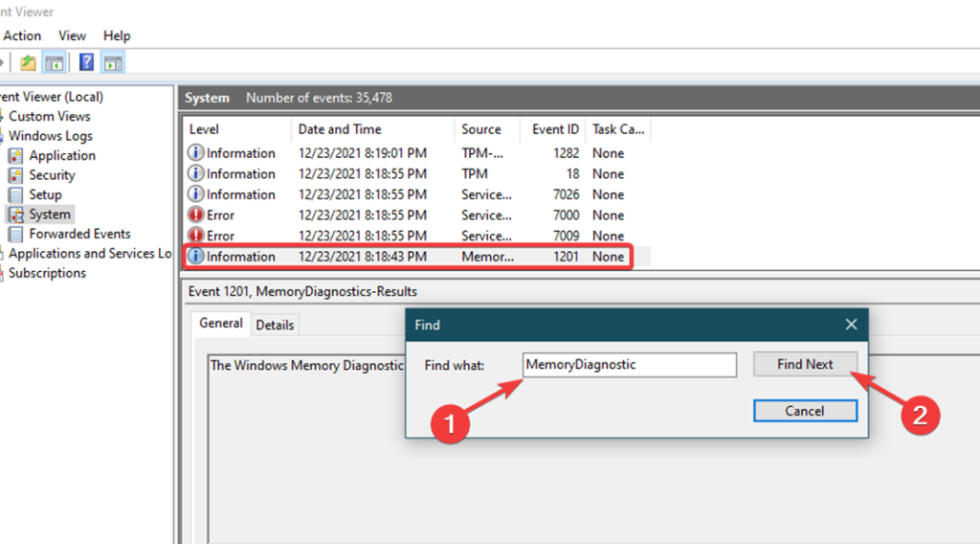The width and height of the screenshot is (980, 544).
Task: Open the View menu
Action: (x=72, y=35)
